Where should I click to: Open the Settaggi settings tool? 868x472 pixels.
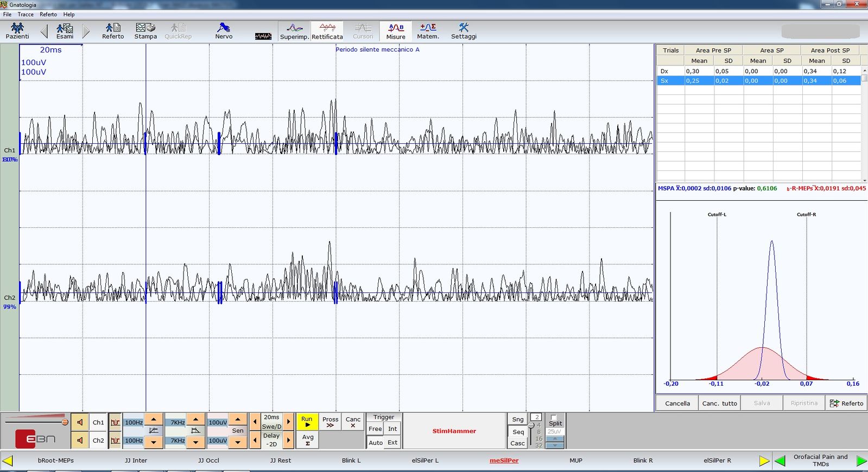[x=463, y=31]
